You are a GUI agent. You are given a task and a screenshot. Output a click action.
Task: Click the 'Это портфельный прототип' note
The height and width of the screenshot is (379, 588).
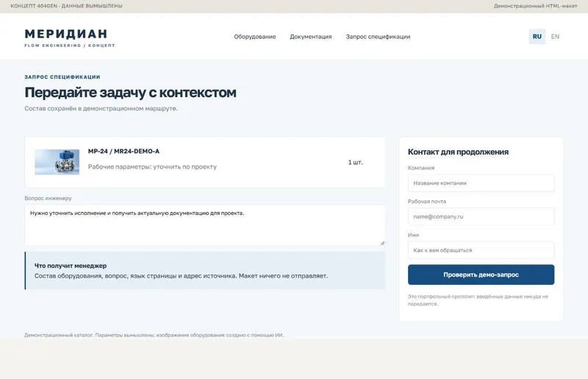[478, 300]
